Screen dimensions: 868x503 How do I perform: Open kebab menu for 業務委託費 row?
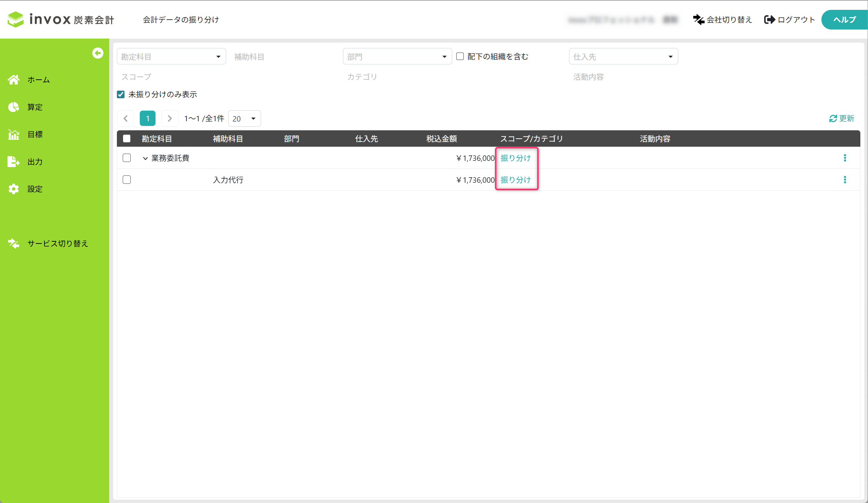[845, 158]
